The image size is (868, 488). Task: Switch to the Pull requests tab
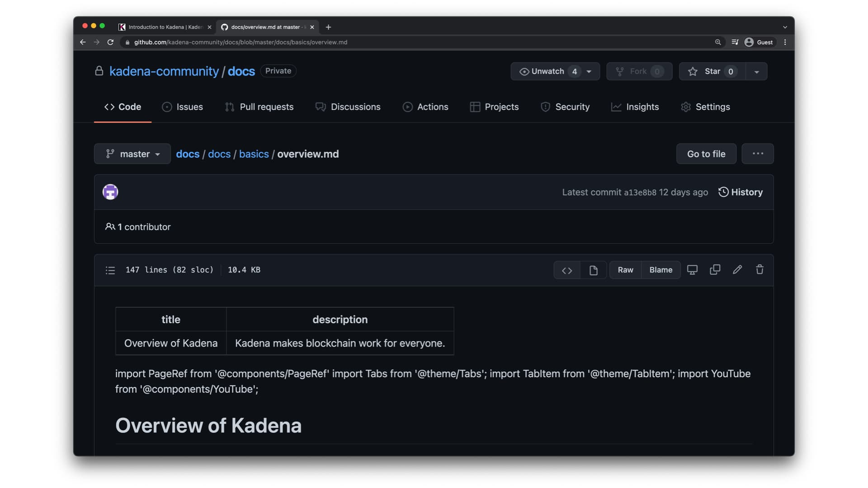[x=266, y=107]
